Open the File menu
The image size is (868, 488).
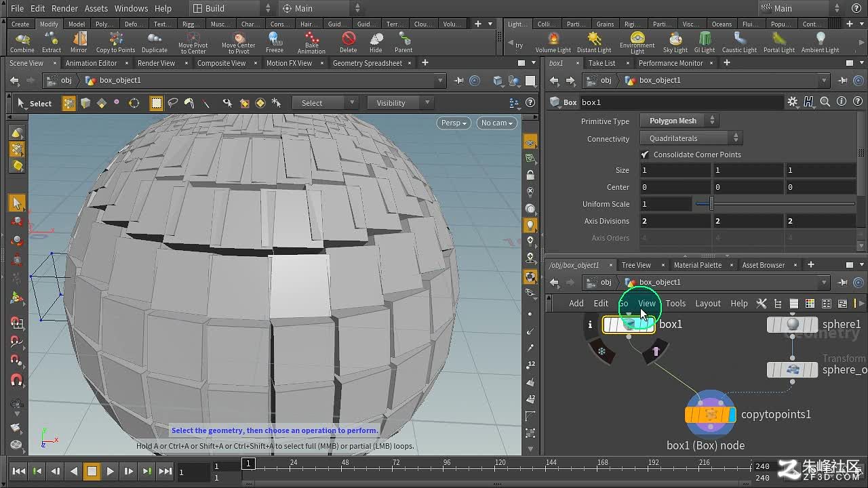click(18, 8)
